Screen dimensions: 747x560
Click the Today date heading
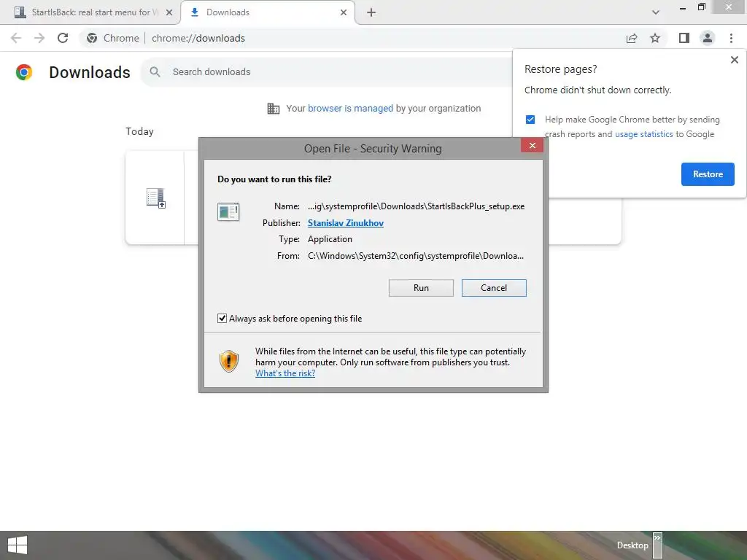pyautogui.click(x=139, y=131)
